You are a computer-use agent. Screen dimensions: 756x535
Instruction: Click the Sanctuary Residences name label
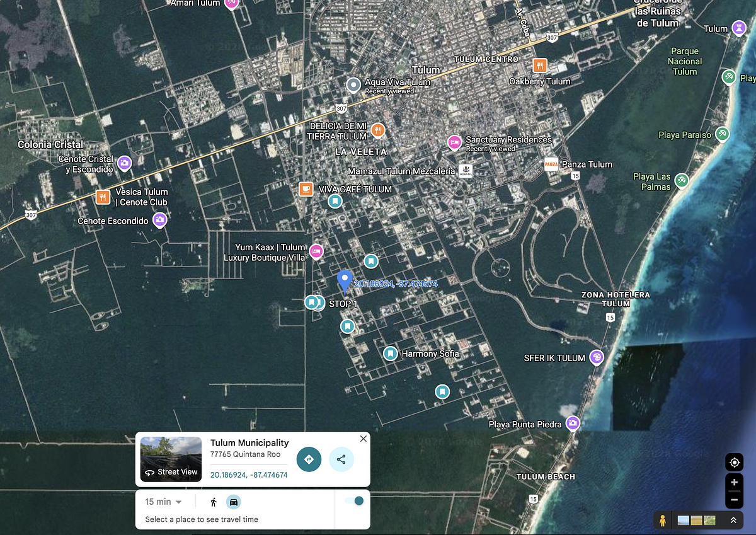508,139
